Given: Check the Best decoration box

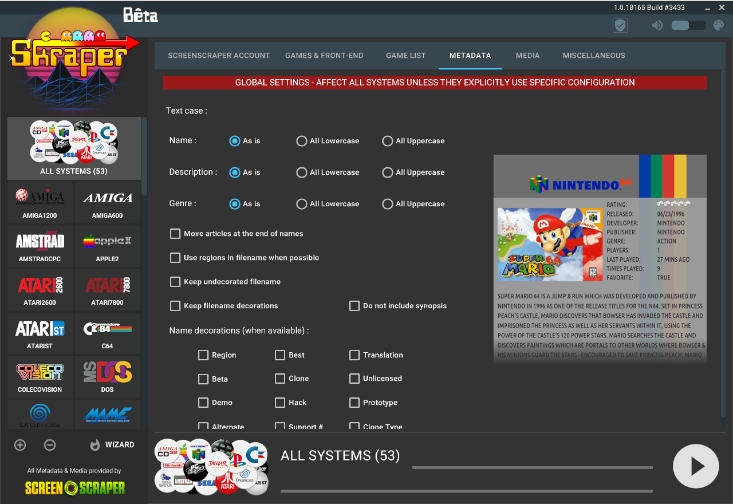Looking at the screenshot, I should coord(280,355).
